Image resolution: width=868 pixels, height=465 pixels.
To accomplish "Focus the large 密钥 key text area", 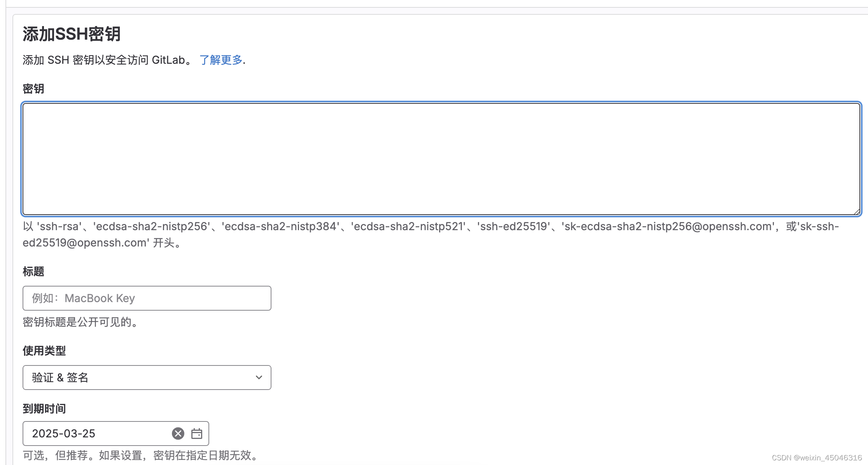I will pos(441,159).
